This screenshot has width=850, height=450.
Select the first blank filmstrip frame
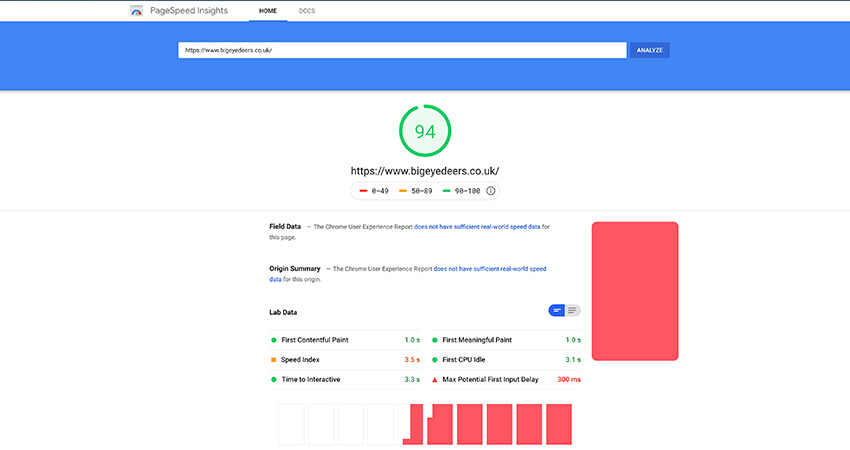(292, 425)
